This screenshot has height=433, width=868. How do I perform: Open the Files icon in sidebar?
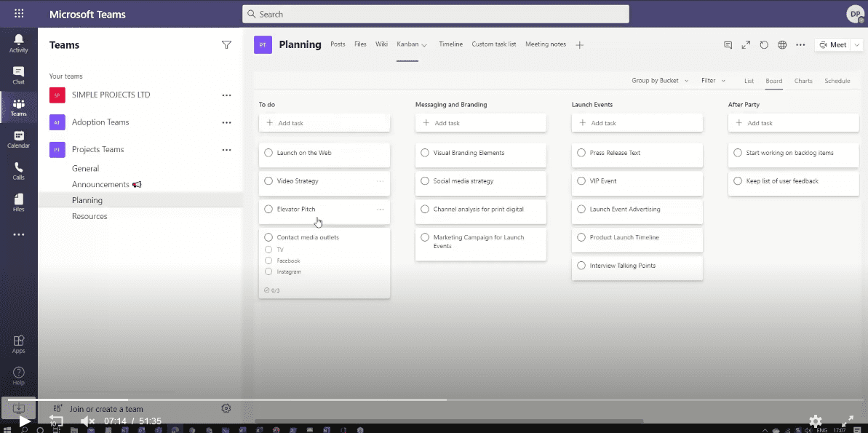(18, 203)
